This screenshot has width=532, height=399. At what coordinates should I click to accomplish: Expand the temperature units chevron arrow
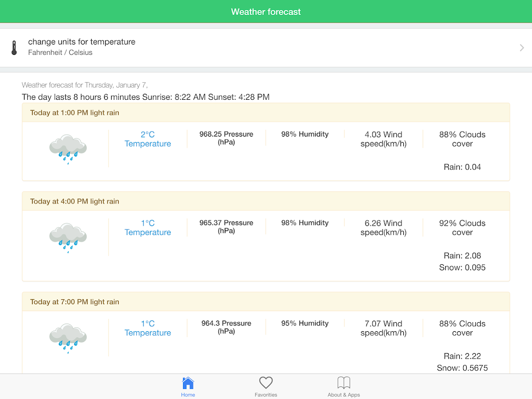coord(522,48)
